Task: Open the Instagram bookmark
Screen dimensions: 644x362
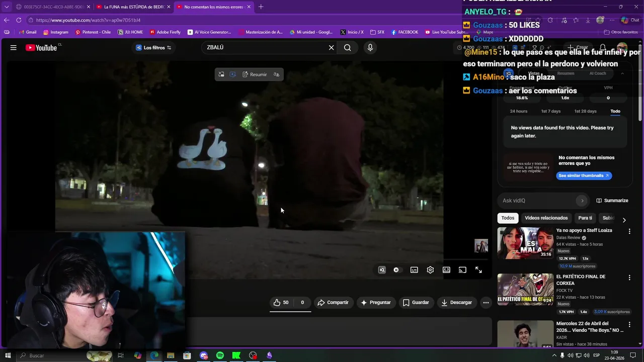Action: pos(55,32)
